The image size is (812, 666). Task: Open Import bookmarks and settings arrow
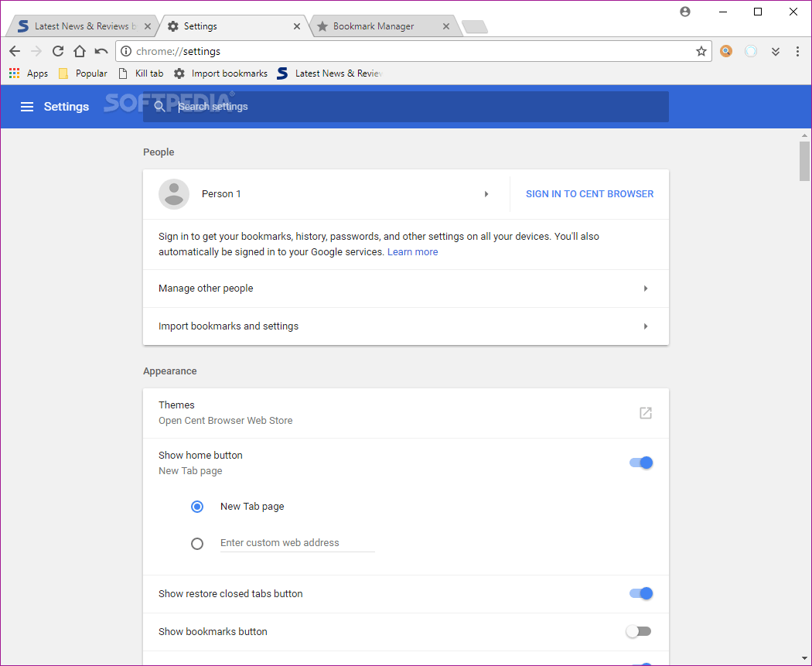(x=646, y=326)
